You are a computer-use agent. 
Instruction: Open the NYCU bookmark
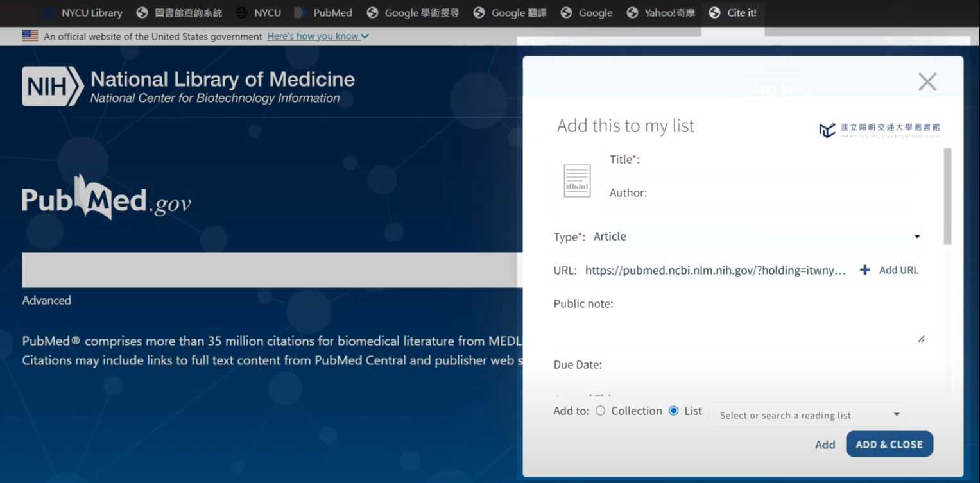[259, 13]
